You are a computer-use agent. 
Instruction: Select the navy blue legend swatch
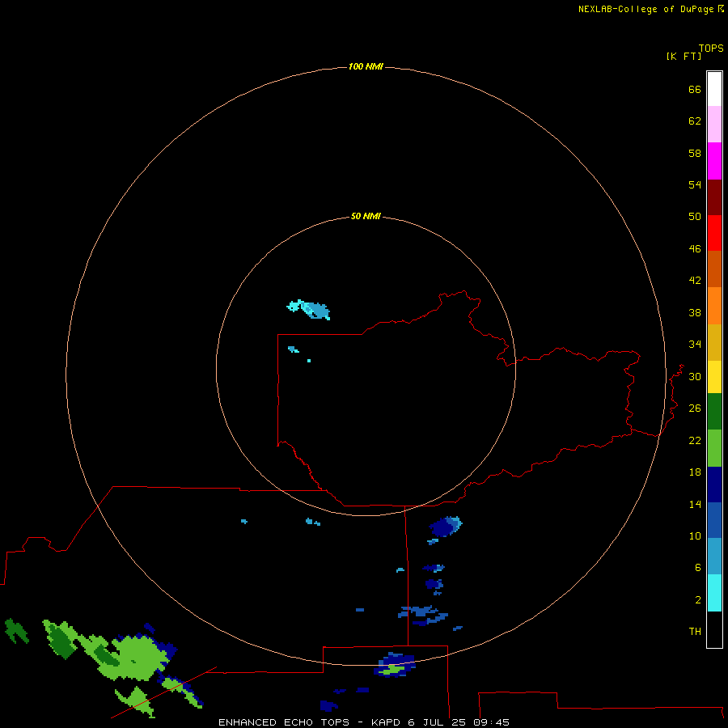pos(714,485)
